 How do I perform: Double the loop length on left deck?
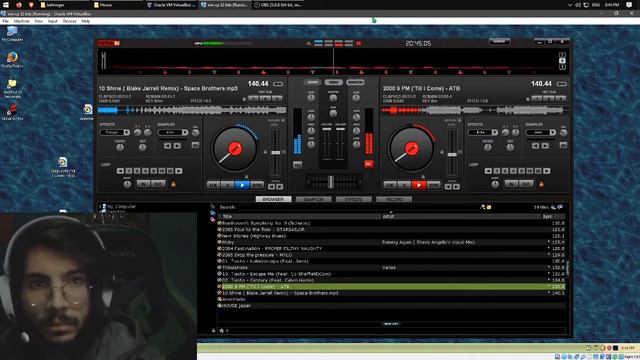[179, 171]
